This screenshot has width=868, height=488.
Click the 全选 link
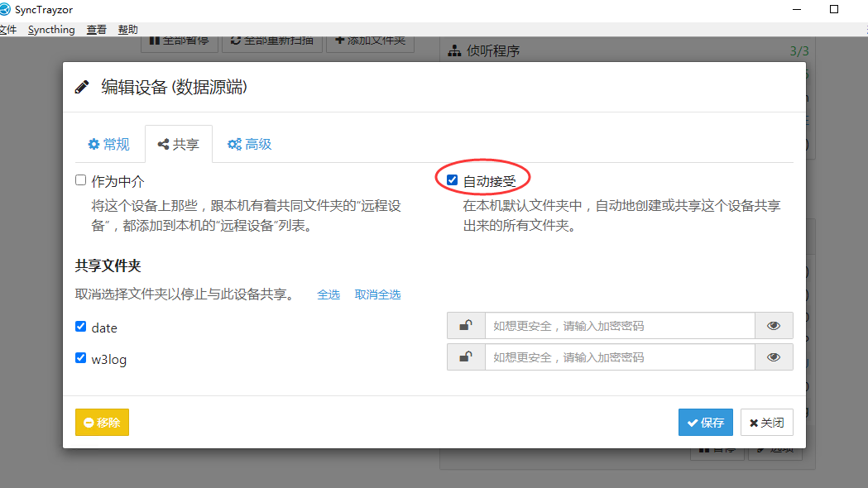(328, 294)
